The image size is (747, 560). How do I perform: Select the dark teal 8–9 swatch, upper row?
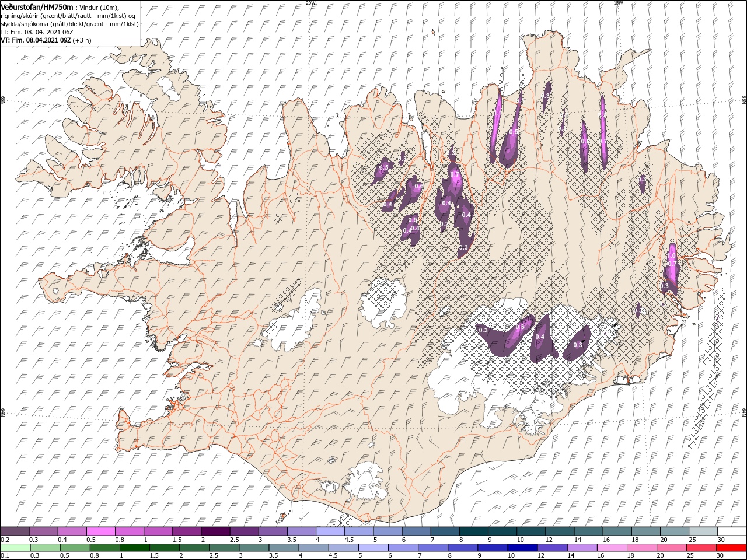(x=473, y=531)
